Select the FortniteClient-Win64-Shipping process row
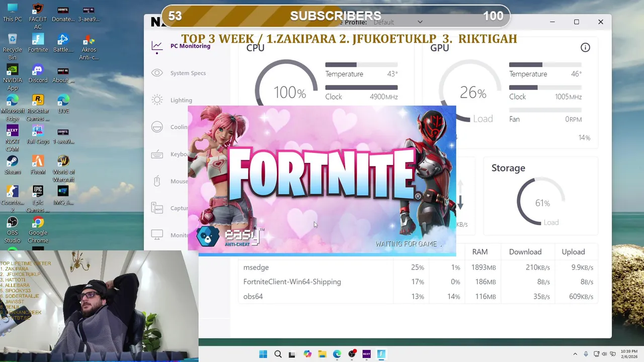Screen dimensions: 644x362 point(418,282)
